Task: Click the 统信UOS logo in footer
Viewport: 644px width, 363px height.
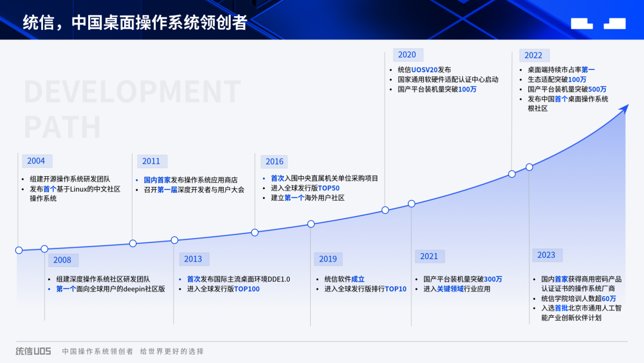Action: (x=33, y=351)
